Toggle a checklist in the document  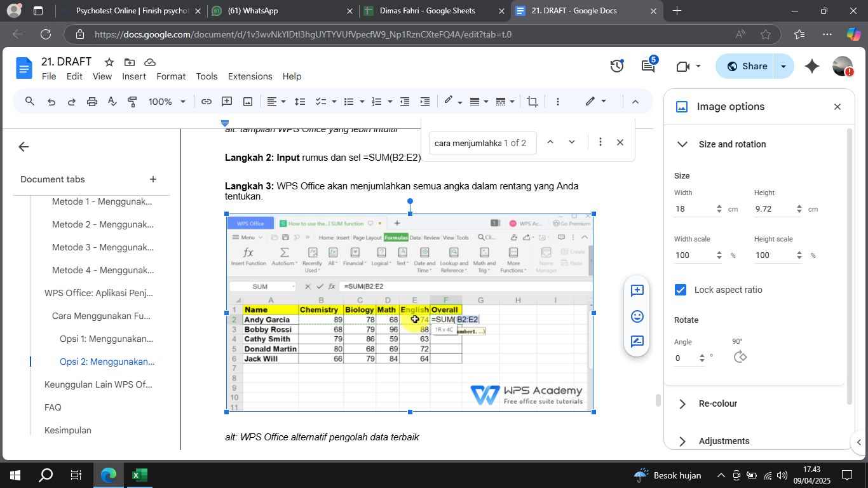(x=321, y=101)
